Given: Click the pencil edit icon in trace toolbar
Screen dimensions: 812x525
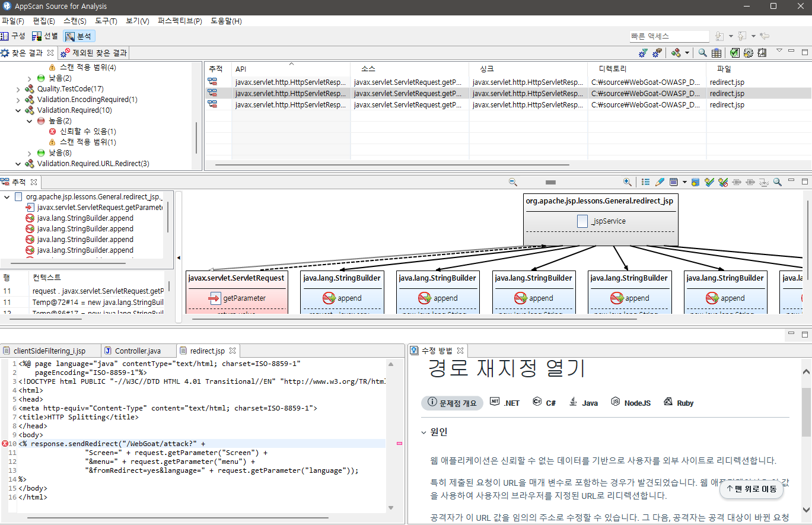Looking at the screenshot, I should click(x=660, y=182).
